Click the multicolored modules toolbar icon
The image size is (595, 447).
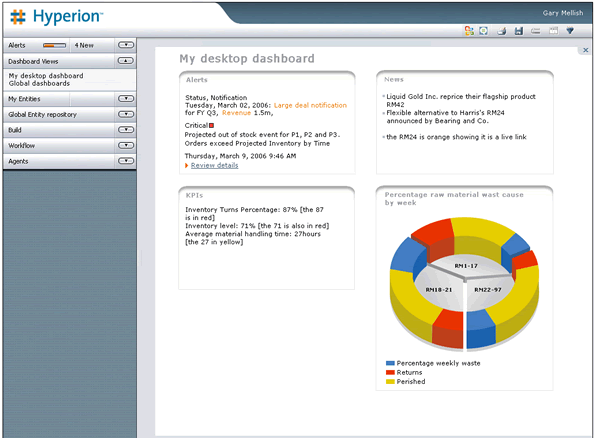click(x=469, y=31)
